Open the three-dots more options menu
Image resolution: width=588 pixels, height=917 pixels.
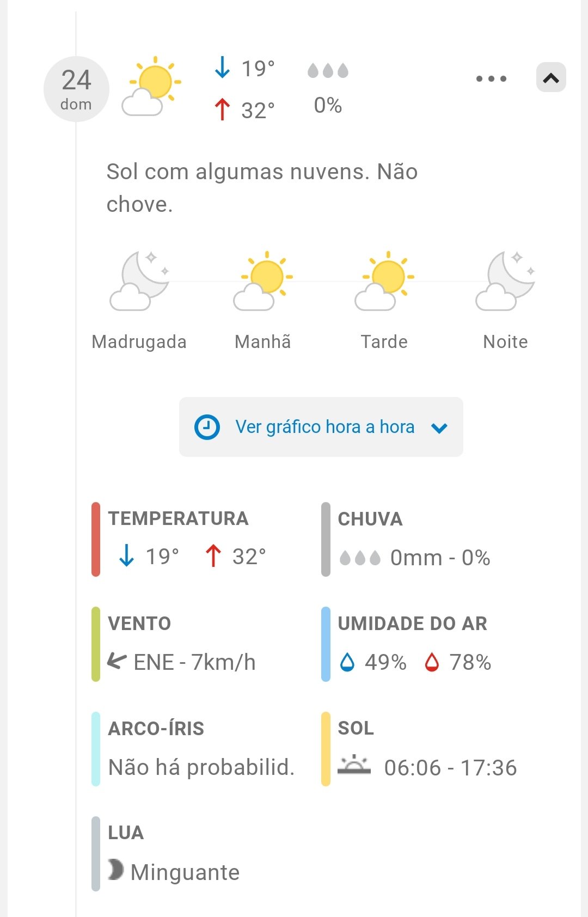click(x=491, y=79)
